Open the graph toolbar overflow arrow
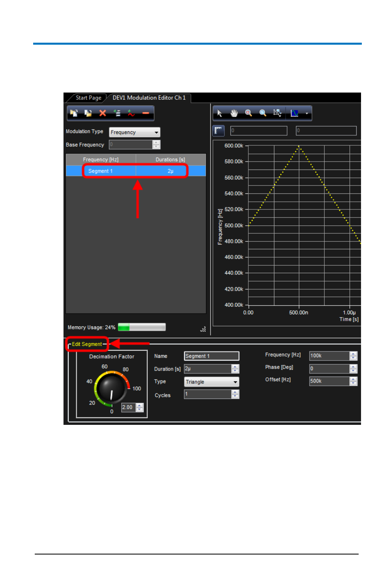The height and width of the screenshot is (588, 381). pos(307,114)
